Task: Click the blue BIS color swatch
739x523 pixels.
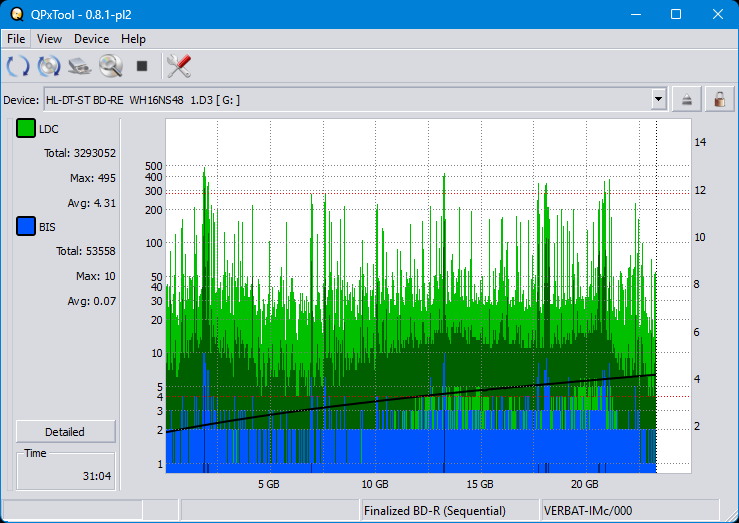Action: point(26,227)
